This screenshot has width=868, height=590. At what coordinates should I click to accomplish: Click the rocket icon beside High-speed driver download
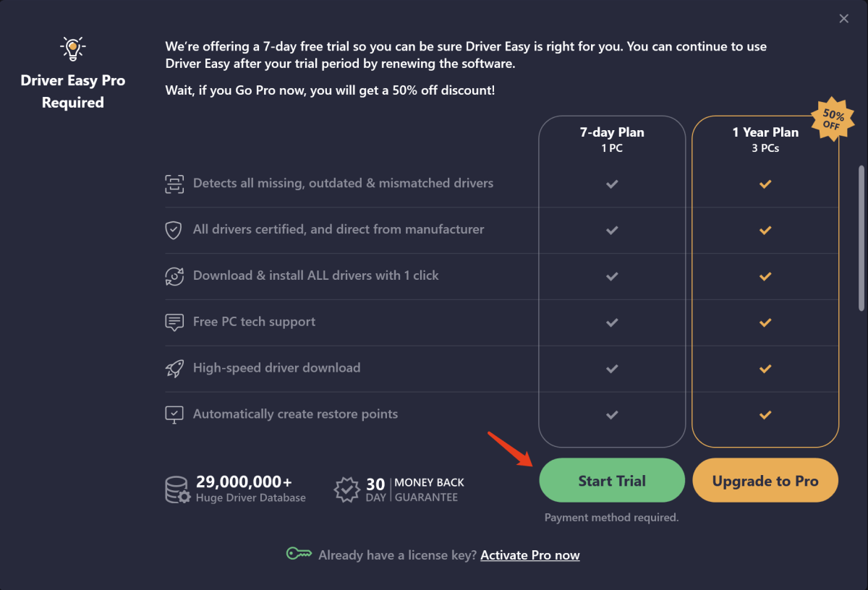pyautogui.click(x=174, y=369)
